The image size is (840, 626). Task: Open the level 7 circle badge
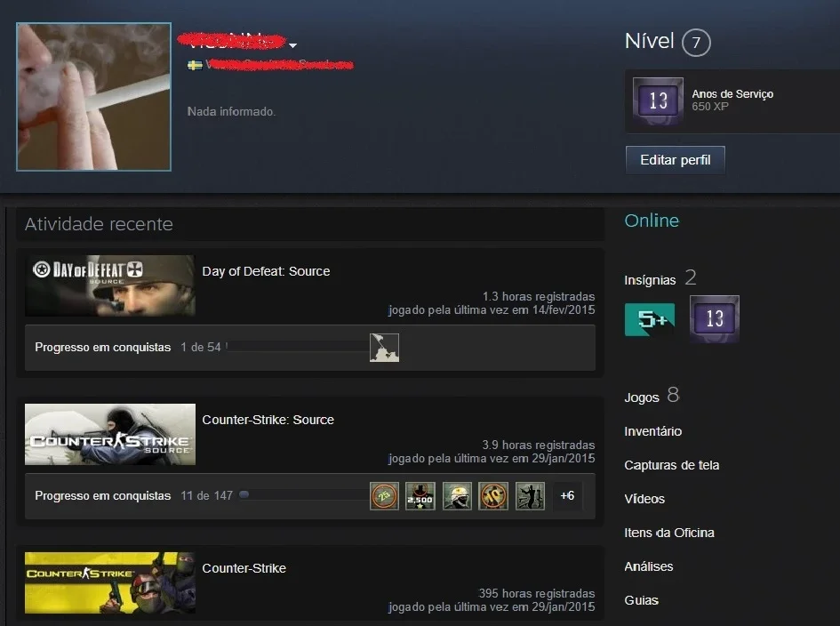(x=696, y=43)
